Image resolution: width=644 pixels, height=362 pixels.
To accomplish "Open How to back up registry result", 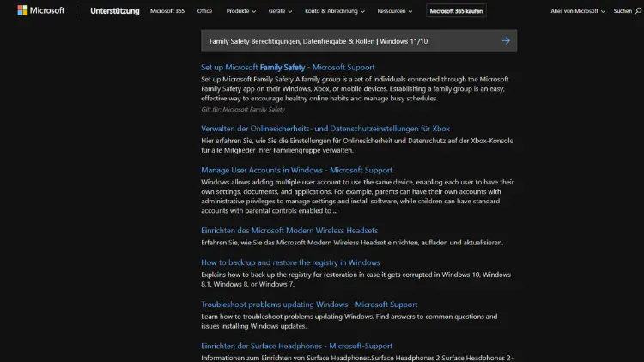I will click(x=290, y=262).
